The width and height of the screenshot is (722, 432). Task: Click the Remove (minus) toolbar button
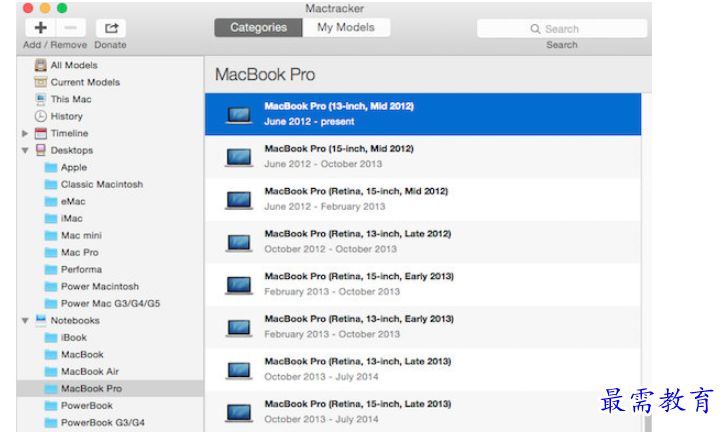click(70, 28)
